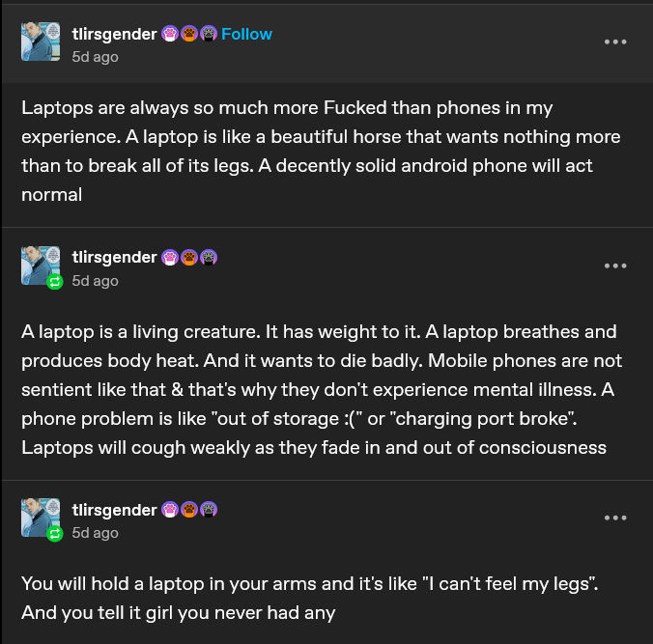Open the tlirsgender username on the middle reblog
The width and height of the screenshot is (653, 644).
(x=115, y=257)
